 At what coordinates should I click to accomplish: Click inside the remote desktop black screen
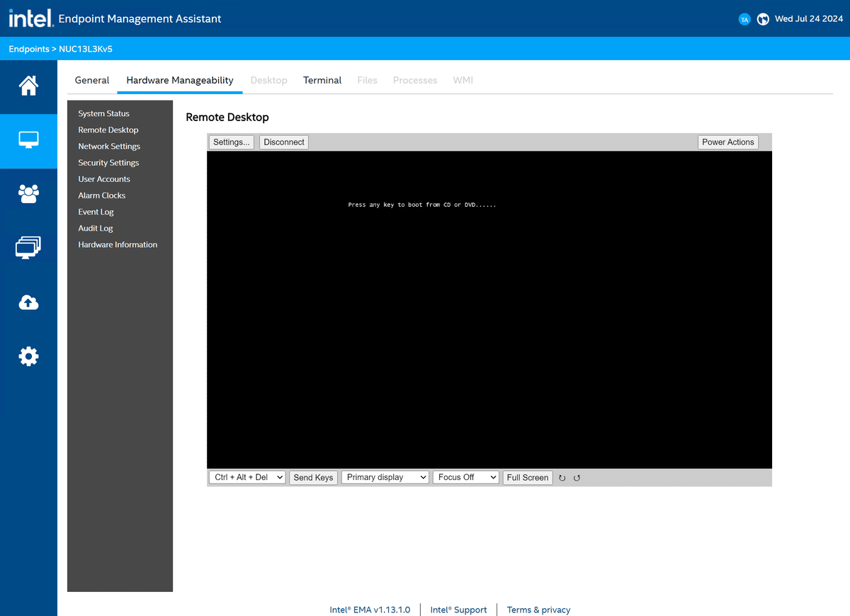[x=489, y=309]
